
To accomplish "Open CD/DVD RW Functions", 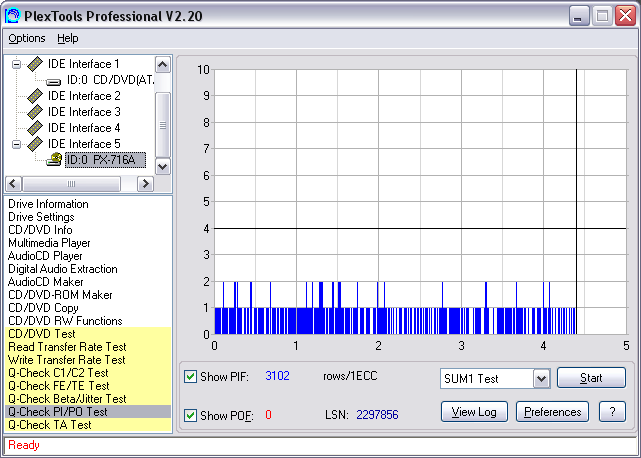I will [x=65, y=321].
